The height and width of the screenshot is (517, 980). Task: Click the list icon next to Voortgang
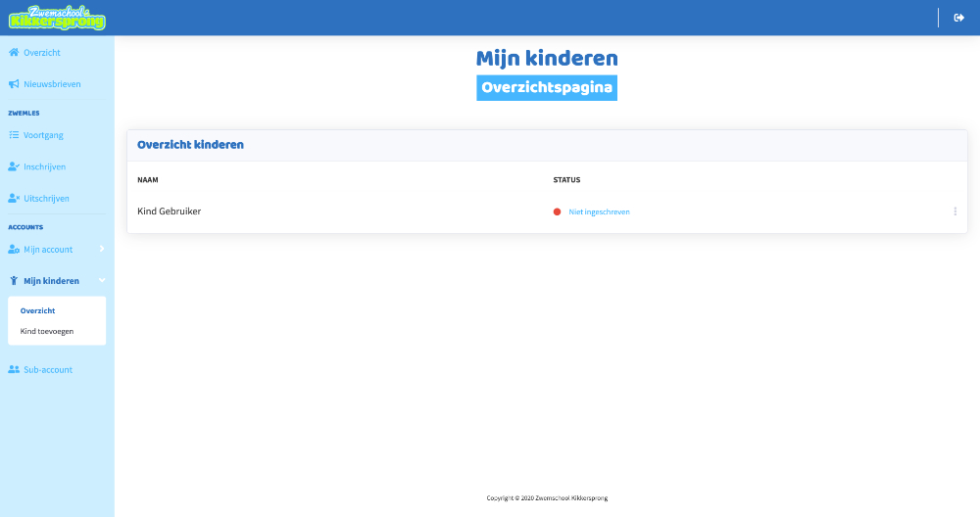pyautogui.click(x=14, y=135)
